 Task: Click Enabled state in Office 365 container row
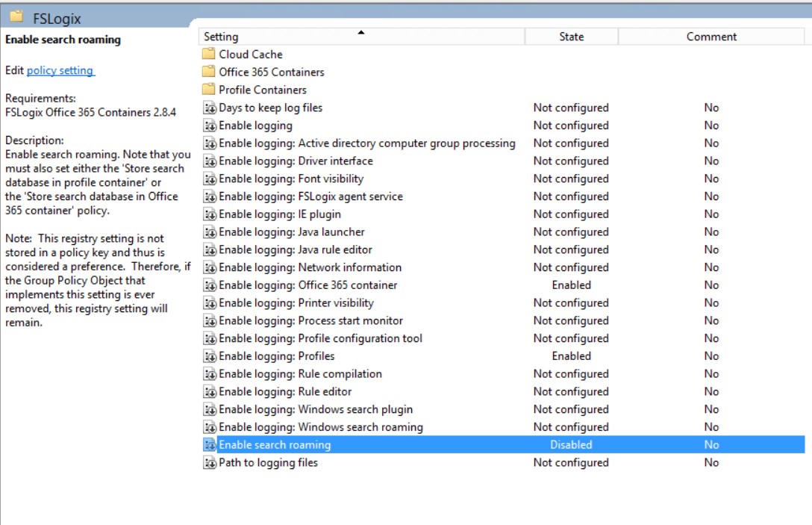tap(571, 285)
